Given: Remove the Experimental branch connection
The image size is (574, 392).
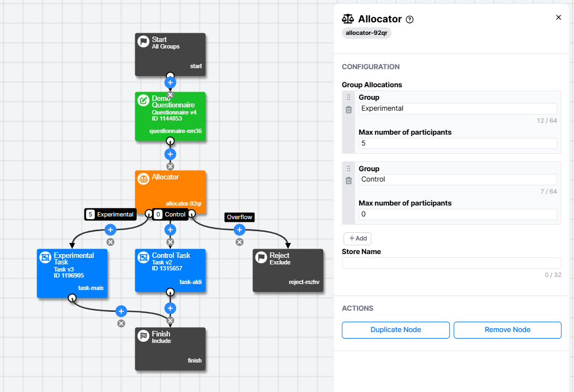Looking at the screenshot, I should pos(110,242).
